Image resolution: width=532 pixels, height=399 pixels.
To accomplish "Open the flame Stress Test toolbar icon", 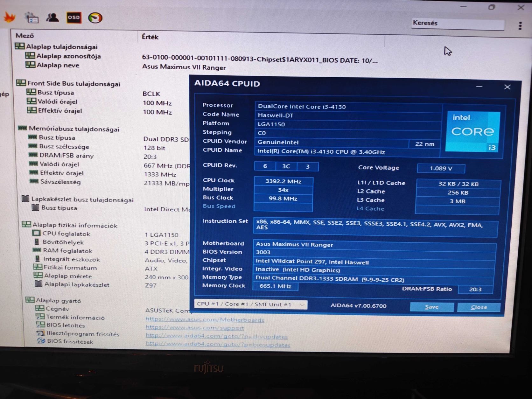I will click(x=10, y=17).
